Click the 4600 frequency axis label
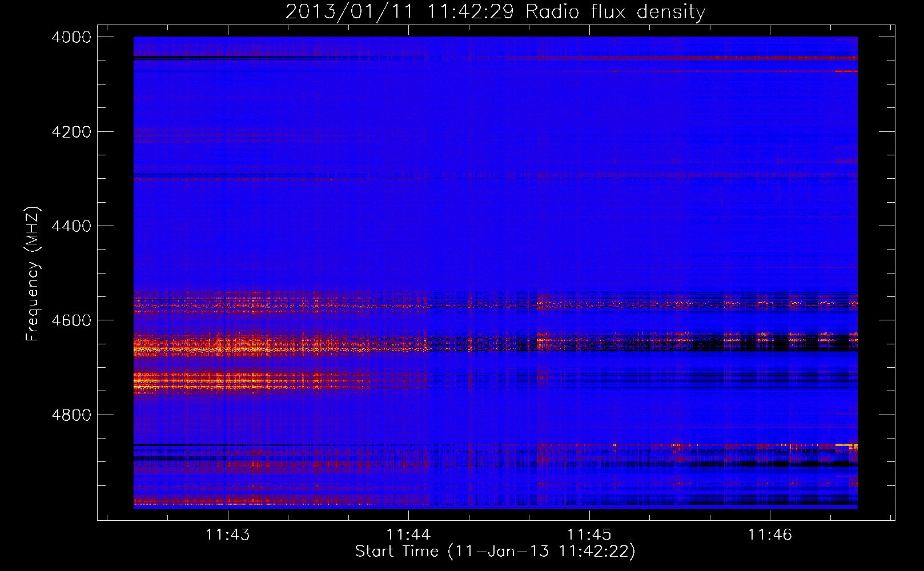The height and width of the screenshot is (571, 924). 71,320
